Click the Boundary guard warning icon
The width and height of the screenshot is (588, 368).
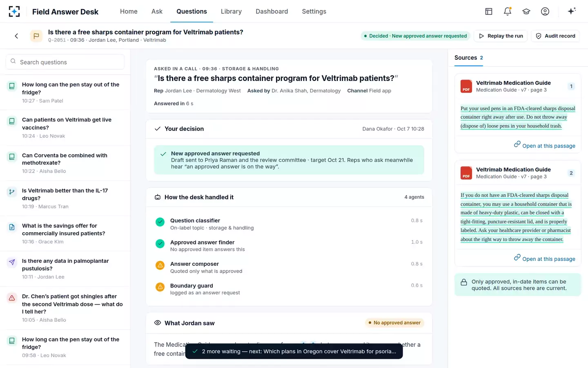(x=160, y=287)
